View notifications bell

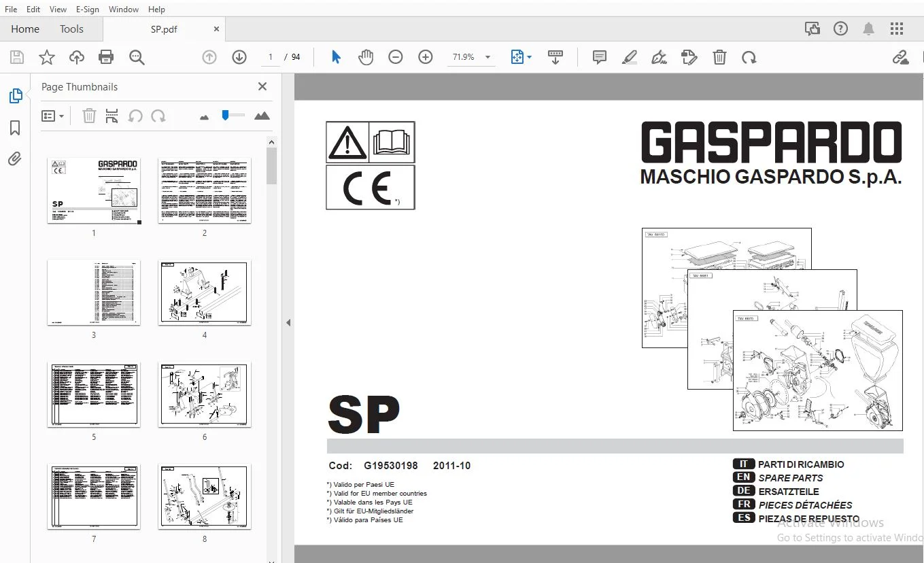tap(868, 29)
